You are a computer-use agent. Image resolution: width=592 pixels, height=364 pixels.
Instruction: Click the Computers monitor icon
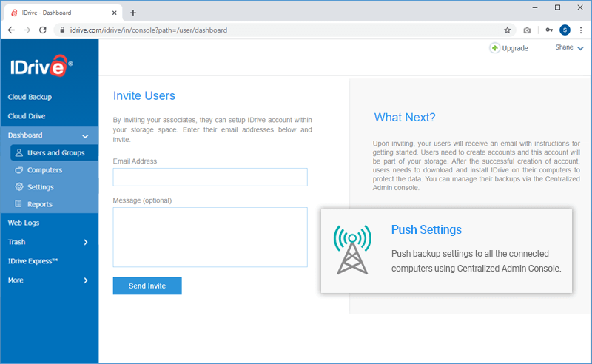[19, 170]
